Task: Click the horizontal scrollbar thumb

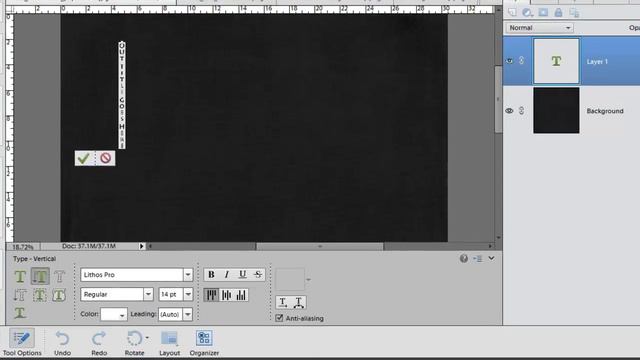Action: click(320, 246)
